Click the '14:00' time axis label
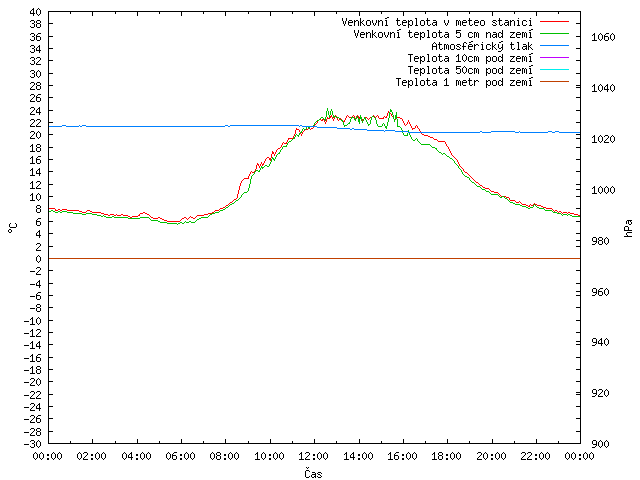640x480 pixels. click(358, 456)
